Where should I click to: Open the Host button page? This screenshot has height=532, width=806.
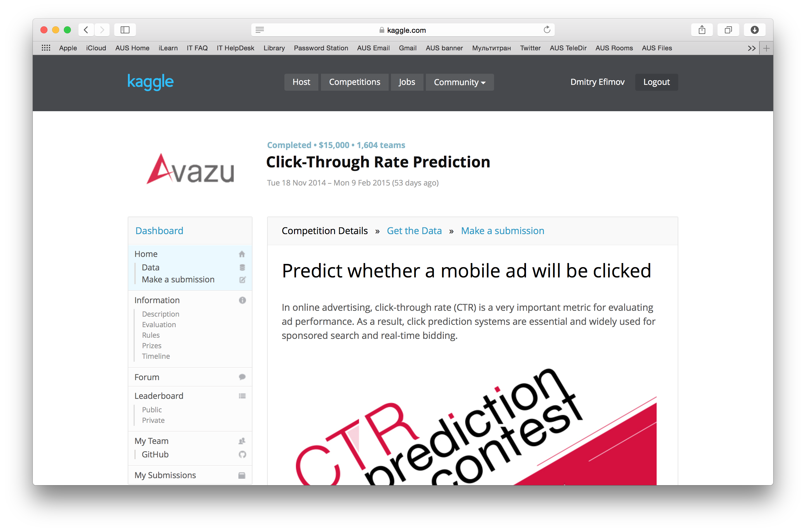tap(301, 82)
